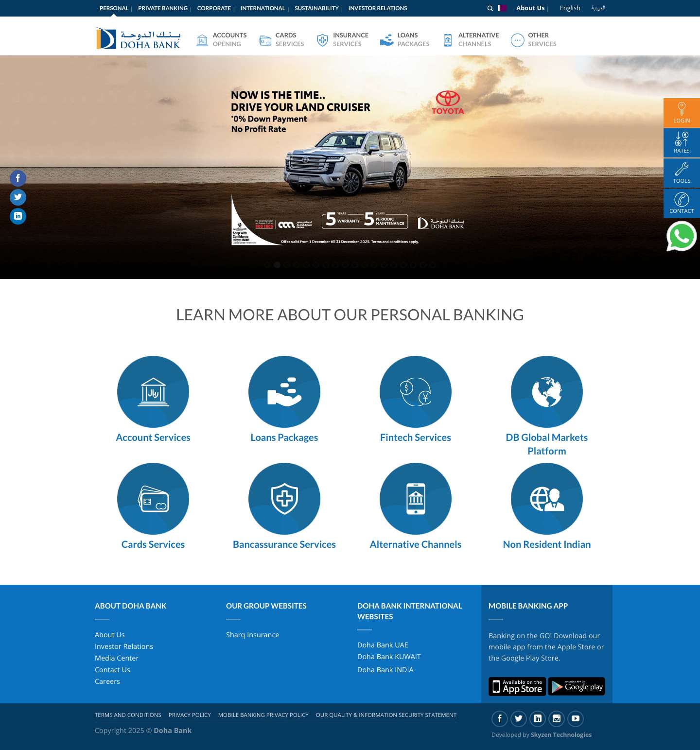Open the SUSTAINABILITY menu item
The height and width of the screenshot is (750, 700).
pyautogui.click(x=316, y=8)
